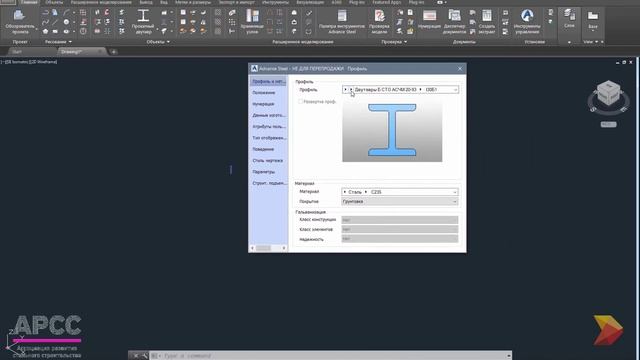Viewport: 640px width, 360px height.
Task: Open a new drawing tab with plus button
Action: coord(113,52)
